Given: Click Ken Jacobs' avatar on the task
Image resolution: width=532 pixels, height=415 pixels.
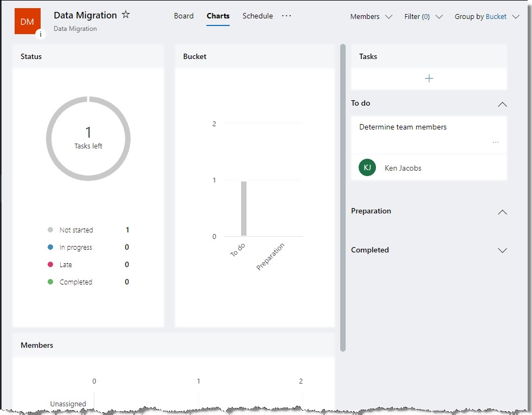Looking at the screenshot, I should [367, 168].
